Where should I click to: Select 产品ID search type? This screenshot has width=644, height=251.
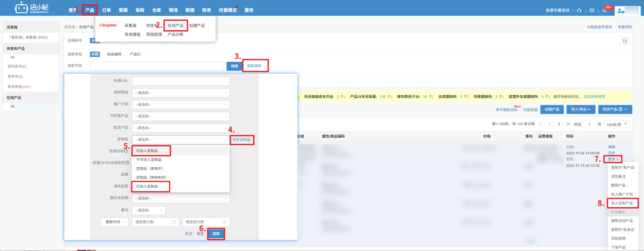coord(135,54)
